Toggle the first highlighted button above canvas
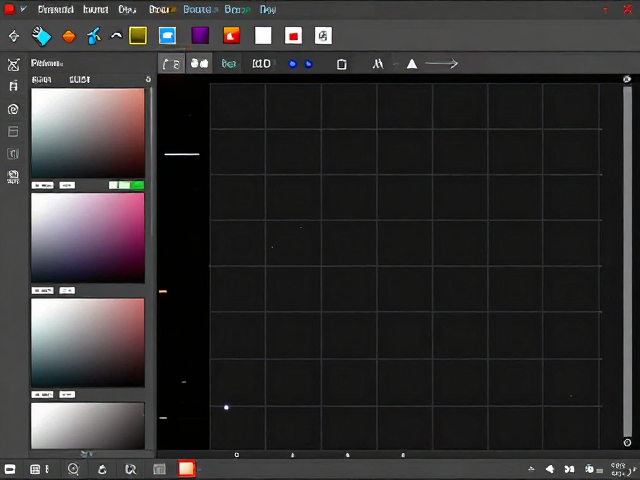The image size is (640, 480). point(171,63)
